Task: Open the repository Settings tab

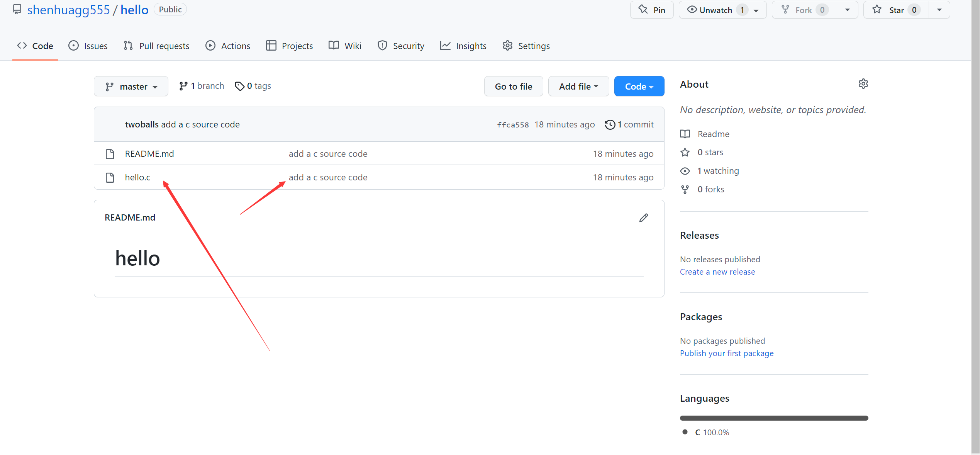Action: [x=526, y=46]
